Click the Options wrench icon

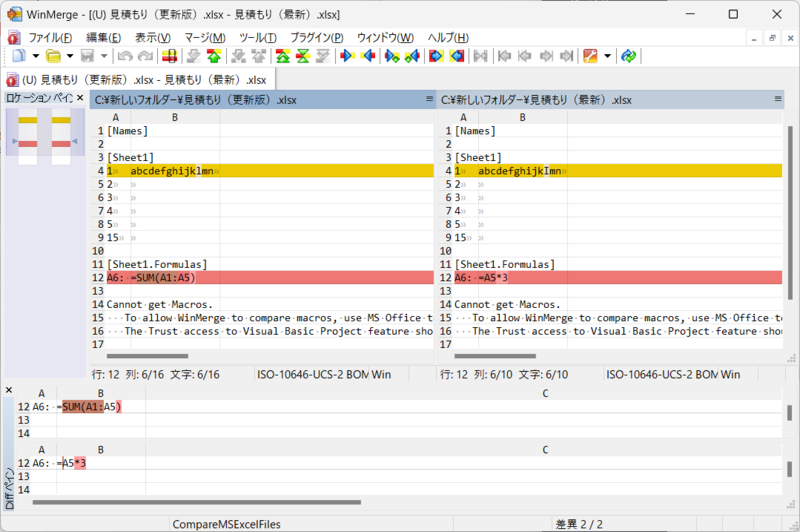[x=590, y=56]
